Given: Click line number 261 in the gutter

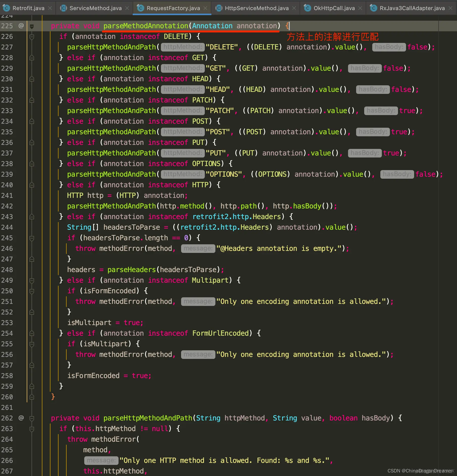Looking at the screenshot, I should 7,407.
